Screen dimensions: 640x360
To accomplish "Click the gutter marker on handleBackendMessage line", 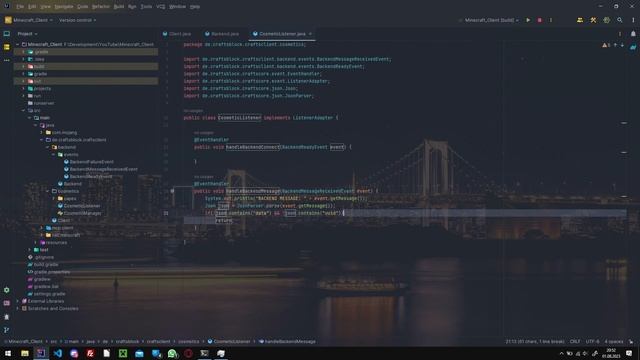I will (x=172, y=191).
